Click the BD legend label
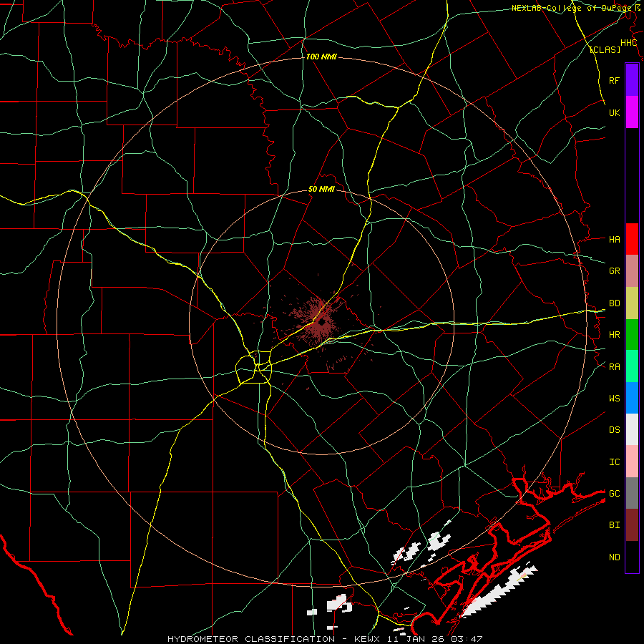This screenshot has height=644, width=644. pyautogui.click(x=614, y=303)
